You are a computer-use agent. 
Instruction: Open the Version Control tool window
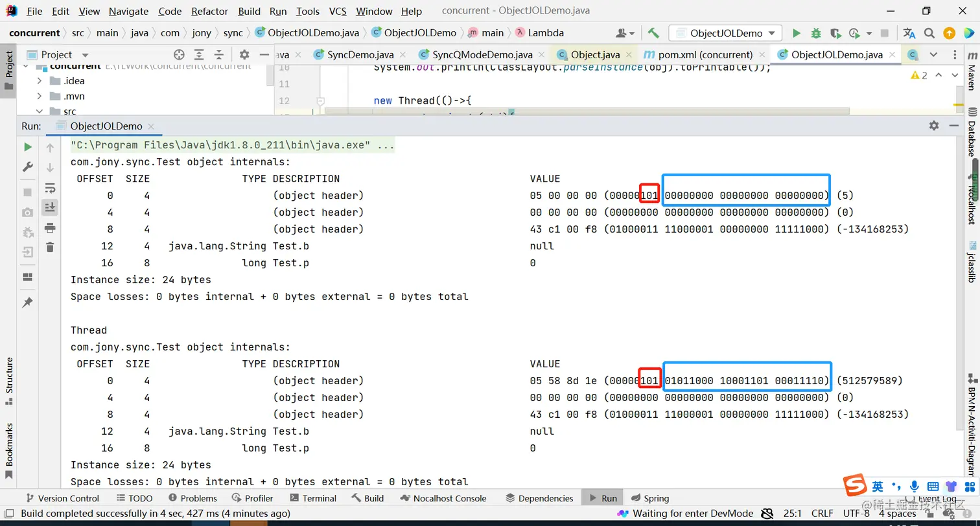coord(62,498)
